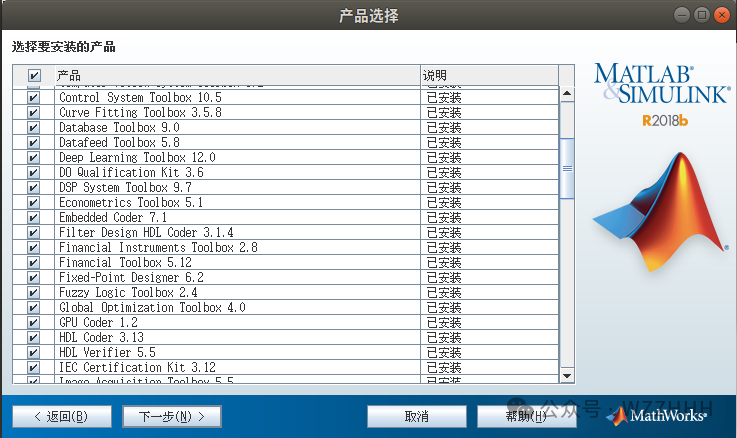Select the IEC Certification Kit 3.12 text
This screenshot has height=438, width=737.
coord(137,368)
